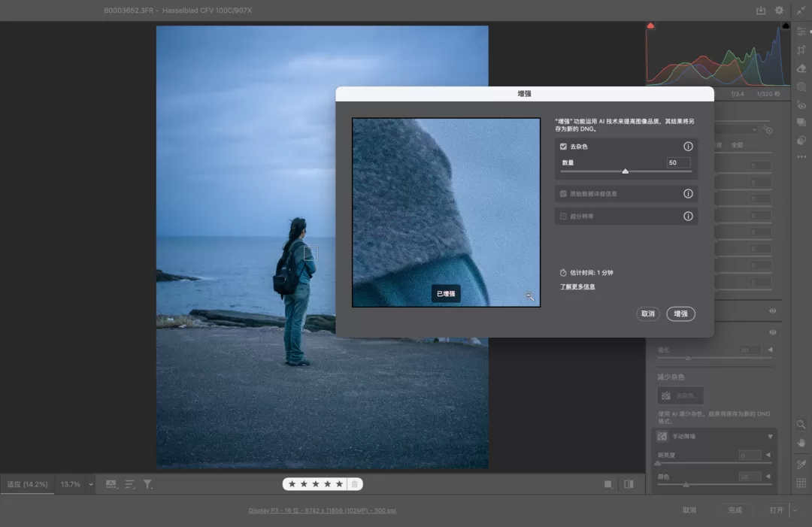Click the info icon beside 去杂色

tap(687, 147)
